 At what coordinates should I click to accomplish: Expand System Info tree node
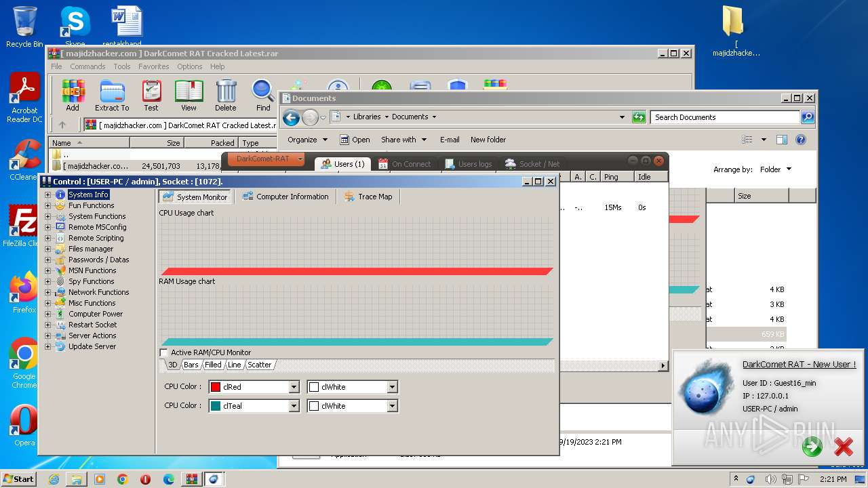(x=48, y=195)
